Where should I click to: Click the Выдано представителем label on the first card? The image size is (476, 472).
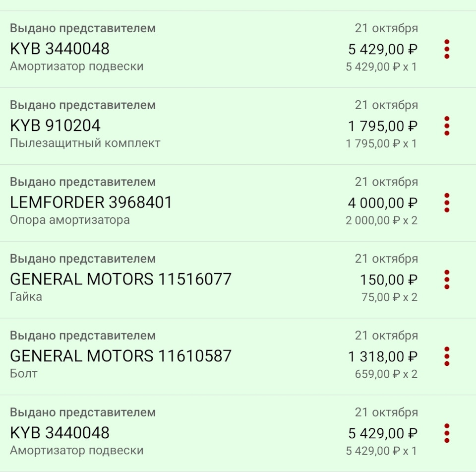(83, 28)
